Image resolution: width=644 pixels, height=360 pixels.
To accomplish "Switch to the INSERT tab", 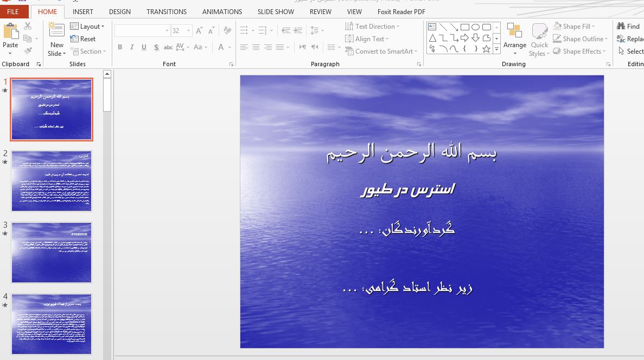I will click(82, 12).
